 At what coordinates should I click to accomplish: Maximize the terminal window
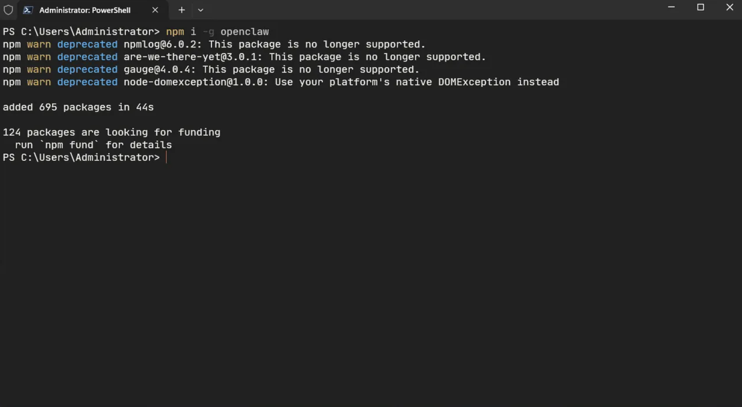(x=700, y=7)
